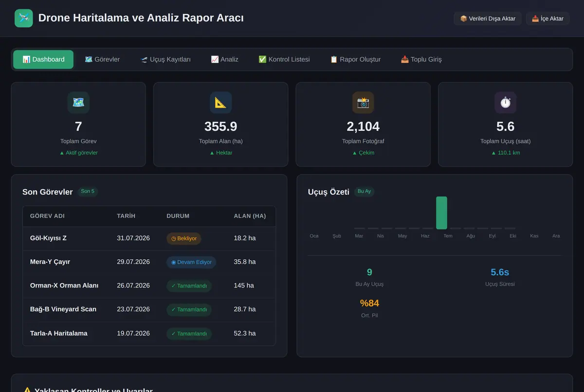Select the Mera-Y Çayır mission name
Viewport: 584px width, 392px height.
(50, 262)
